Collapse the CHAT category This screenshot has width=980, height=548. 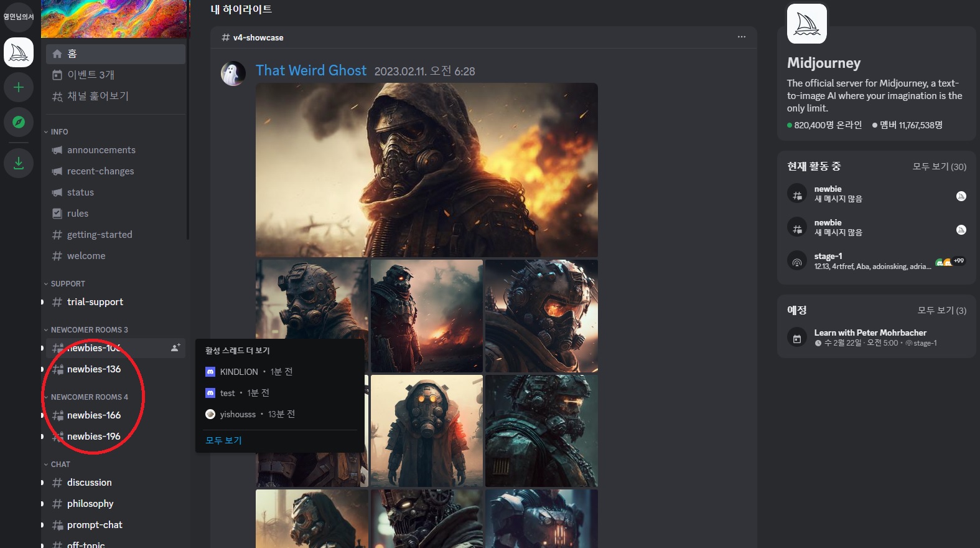57,465
